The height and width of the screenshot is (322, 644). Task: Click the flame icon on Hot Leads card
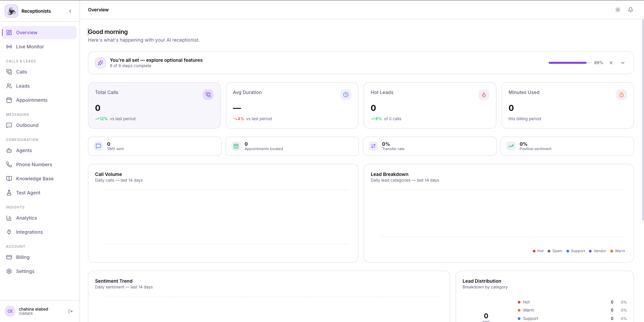pyautogui.click(x=484, y=95)
